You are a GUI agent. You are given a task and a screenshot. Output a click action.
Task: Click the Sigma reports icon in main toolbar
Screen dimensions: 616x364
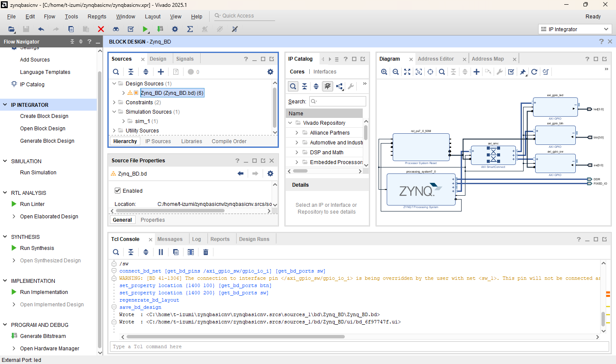(190, 29)
